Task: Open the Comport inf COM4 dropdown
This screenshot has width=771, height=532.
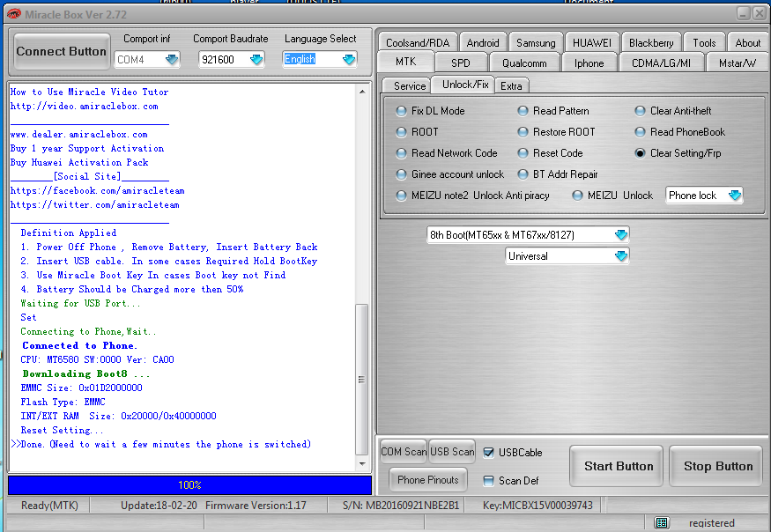Action: pyautogui.click(x=172, y=60)
